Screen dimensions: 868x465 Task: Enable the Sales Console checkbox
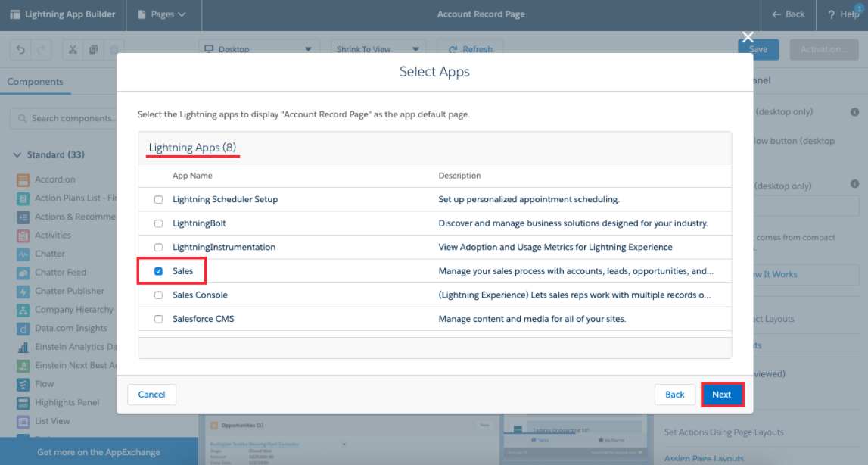[x=158, y=295]
